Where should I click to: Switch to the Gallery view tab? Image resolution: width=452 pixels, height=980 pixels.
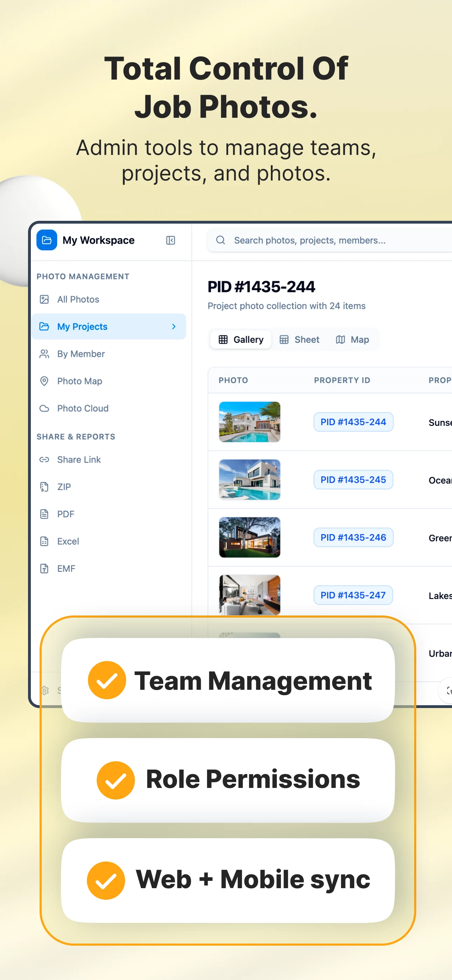point(241,339)
